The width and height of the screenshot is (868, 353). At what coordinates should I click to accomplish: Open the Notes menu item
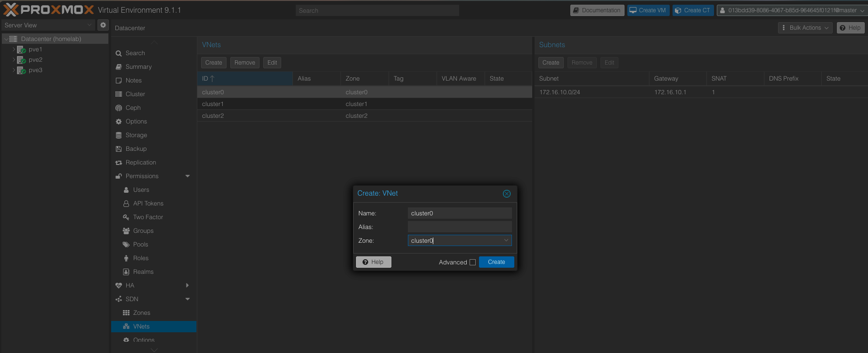click(x=154, y=81)
